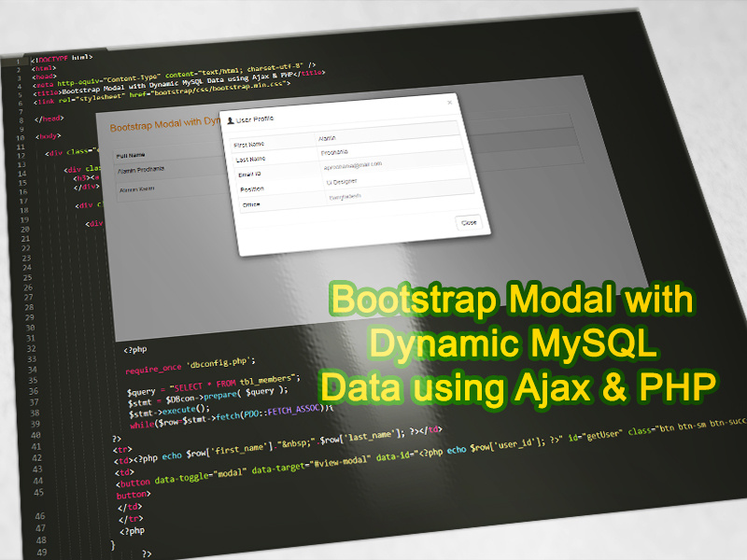Click the Bangladesh office value
Screen dimensions: 747x560
click(345, 197)
